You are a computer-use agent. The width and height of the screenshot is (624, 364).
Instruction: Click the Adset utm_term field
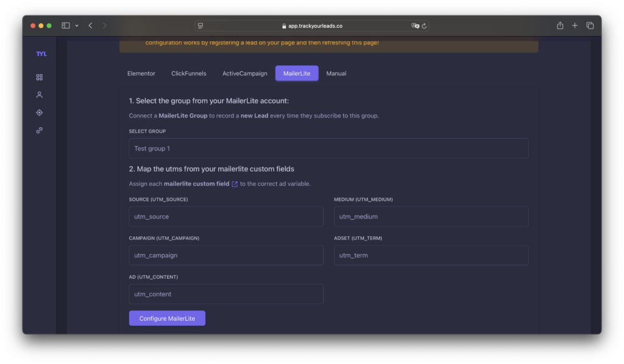click(x=431, y=255)
